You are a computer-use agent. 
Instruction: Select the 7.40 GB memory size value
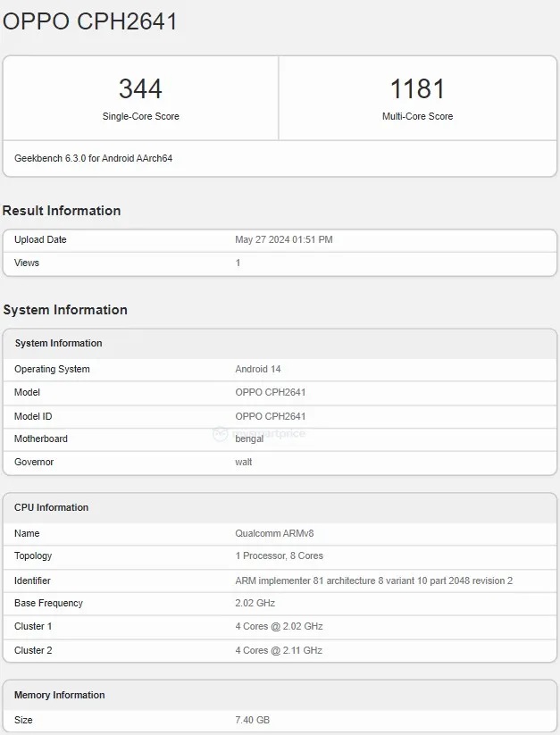tap(253, 720)
